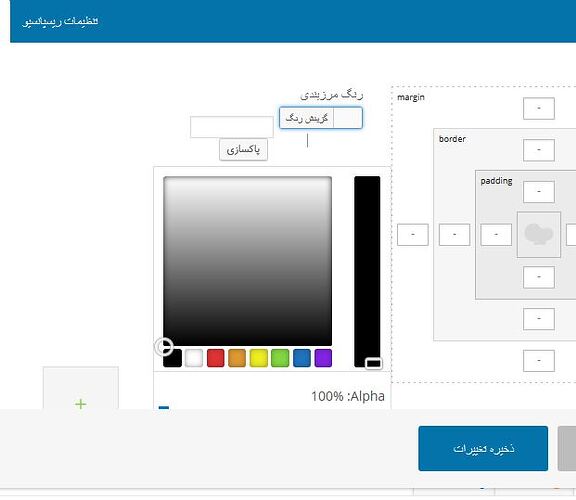Click the margin top input field
576x500 pixels.
pos(539,108)
